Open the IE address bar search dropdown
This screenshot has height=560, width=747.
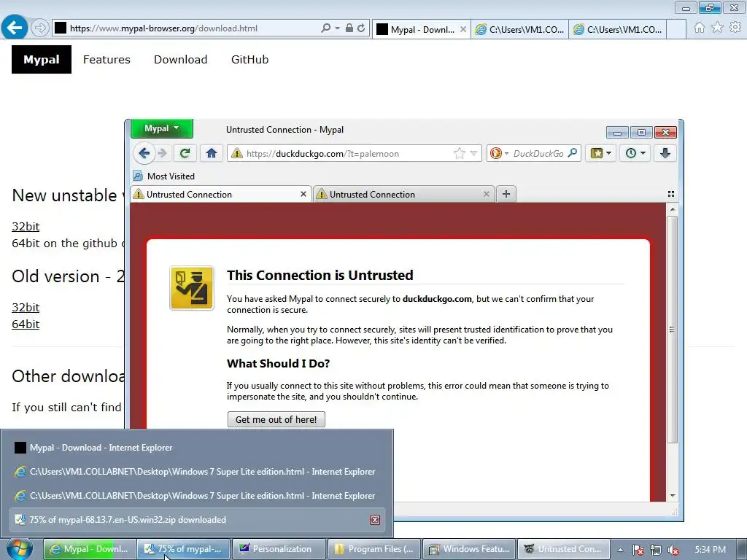(337, 28)
